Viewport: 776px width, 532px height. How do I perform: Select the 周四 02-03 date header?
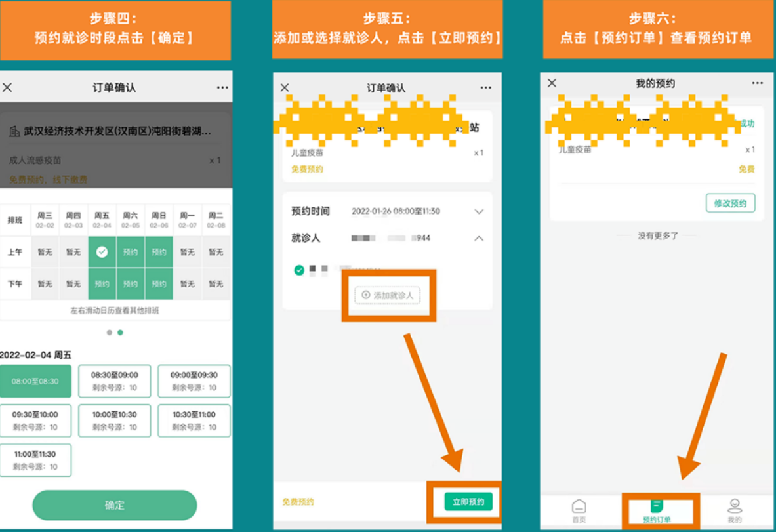73,220
